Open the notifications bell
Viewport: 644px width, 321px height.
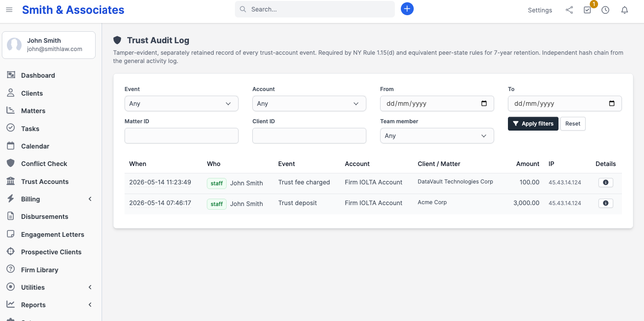click(624, 10)
